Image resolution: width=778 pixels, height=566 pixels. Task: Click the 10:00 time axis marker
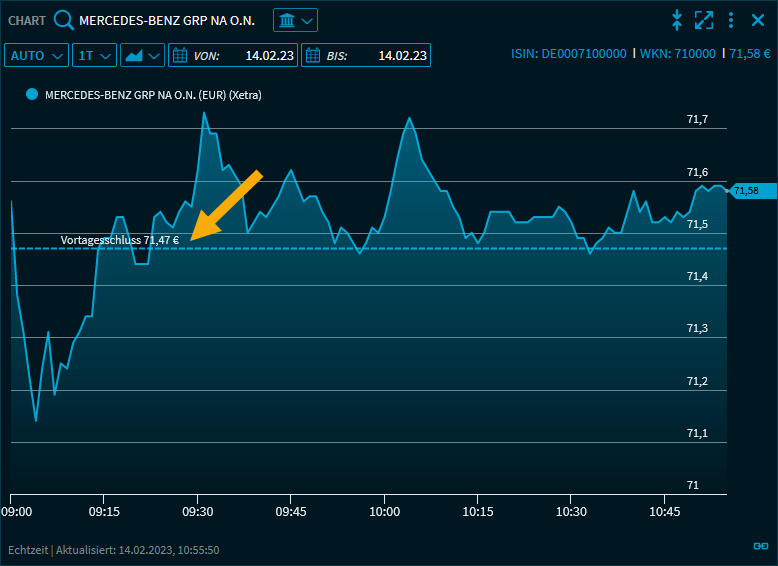[384, 511]
